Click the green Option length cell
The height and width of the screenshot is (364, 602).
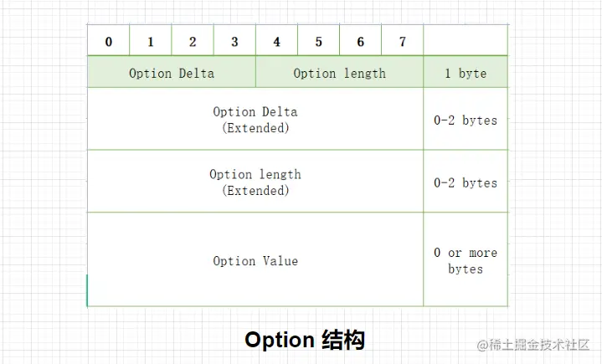click(339, 72)
